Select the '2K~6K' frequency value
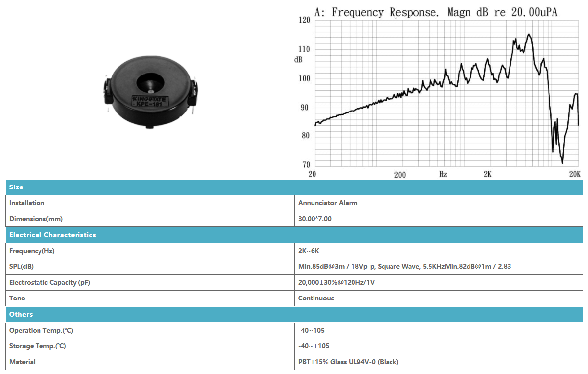Image resolution: width=588 pixels, height=374 pixels. [x=309, y=251]
